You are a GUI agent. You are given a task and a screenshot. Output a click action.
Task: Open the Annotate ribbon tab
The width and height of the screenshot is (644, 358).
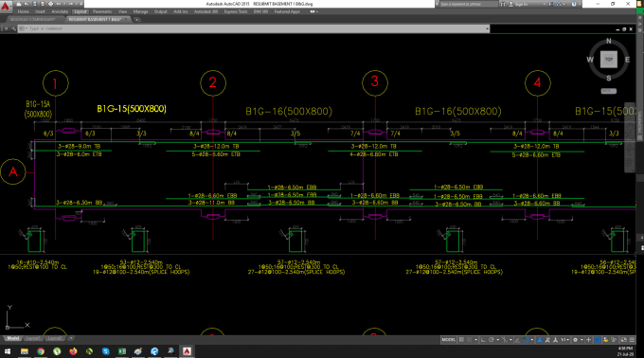(x=60, y=11)
